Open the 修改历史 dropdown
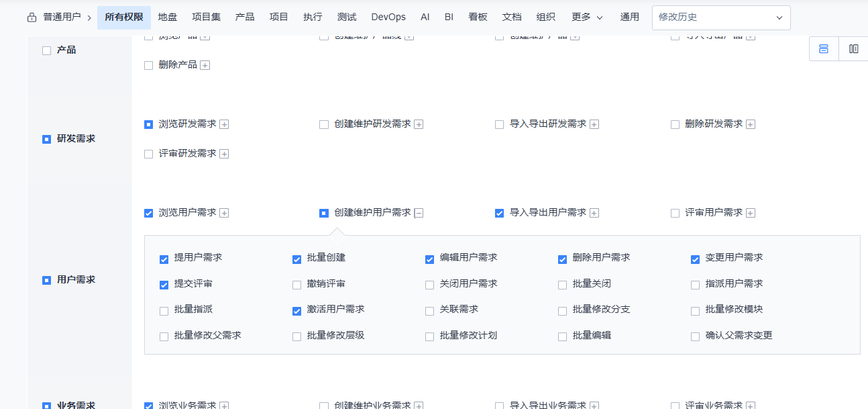Image resolution: width=868 pixels, height=409 pixels. pos(721,17)
